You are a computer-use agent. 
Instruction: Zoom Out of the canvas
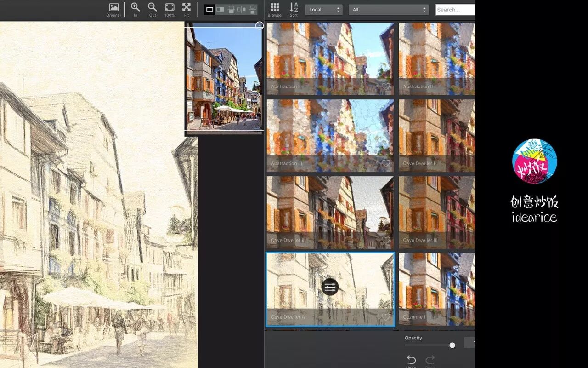pyautogui.click(x=153, y=10)
